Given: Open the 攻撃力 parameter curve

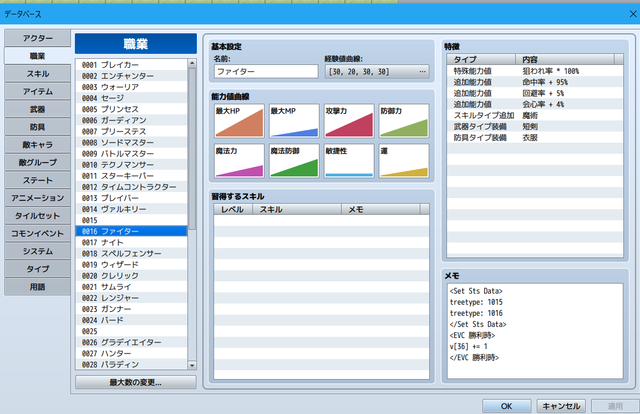Looking at the screenshot, I should [349, 121].
